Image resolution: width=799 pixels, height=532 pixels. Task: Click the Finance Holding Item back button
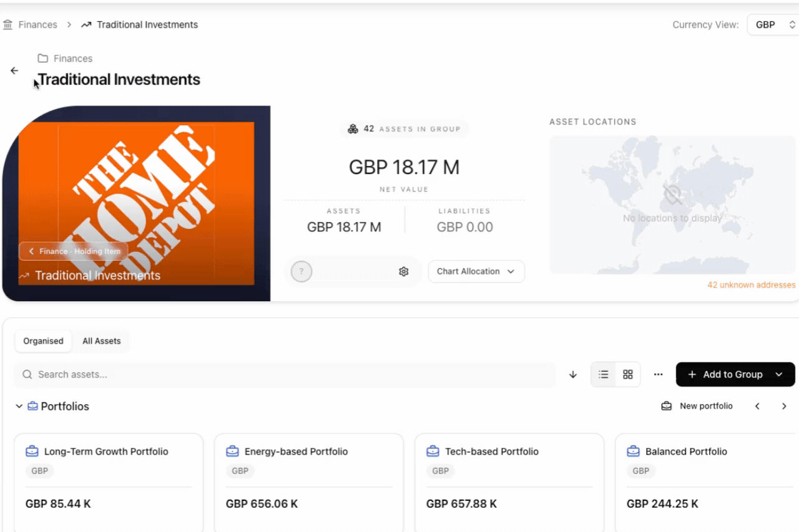point(74,251)
